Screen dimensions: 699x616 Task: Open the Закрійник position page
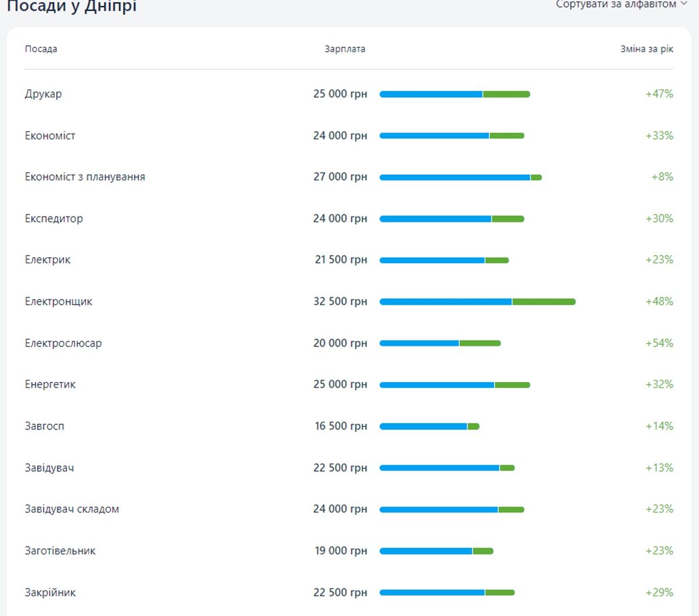[50, 593]
